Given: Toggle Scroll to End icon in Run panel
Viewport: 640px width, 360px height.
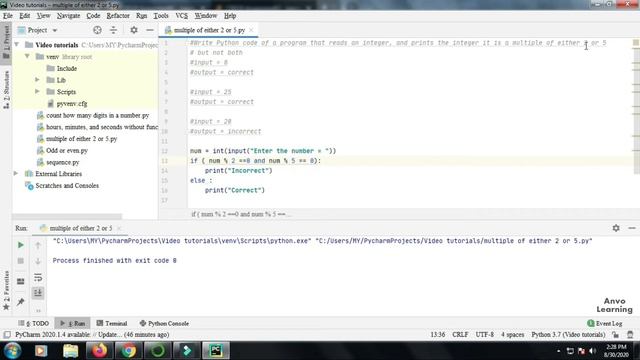Looking at the screenshot, I should click(38, 293).
